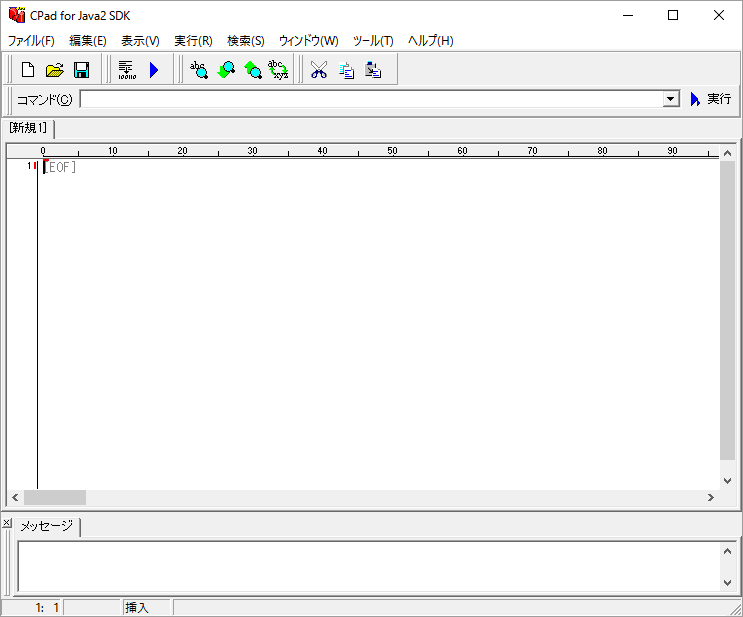
Task: Click the editor vertical scrollbar down arrow
Action: pos(727,481)
